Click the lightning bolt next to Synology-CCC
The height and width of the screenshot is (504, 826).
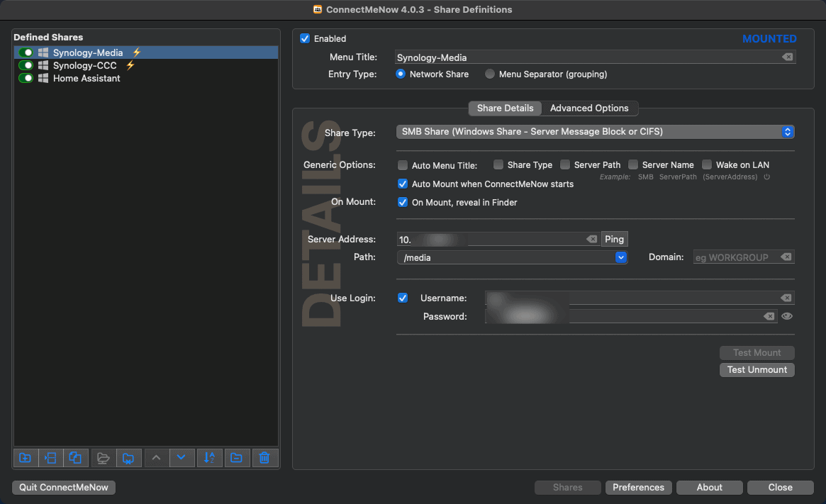click(130, 65)
